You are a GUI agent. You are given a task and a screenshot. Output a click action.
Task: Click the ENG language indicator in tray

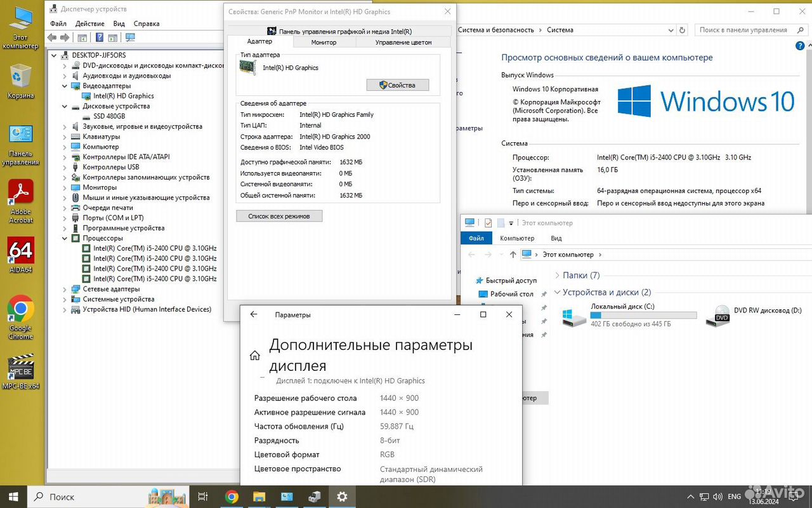tap(734, 497)
